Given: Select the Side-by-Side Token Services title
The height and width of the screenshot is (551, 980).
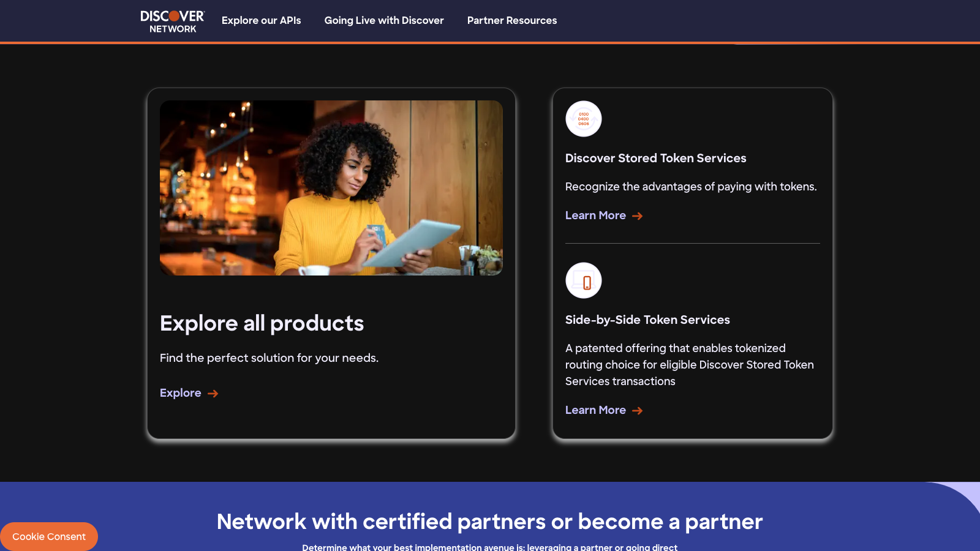Looking at the screenshot, I should coord(647,320).
